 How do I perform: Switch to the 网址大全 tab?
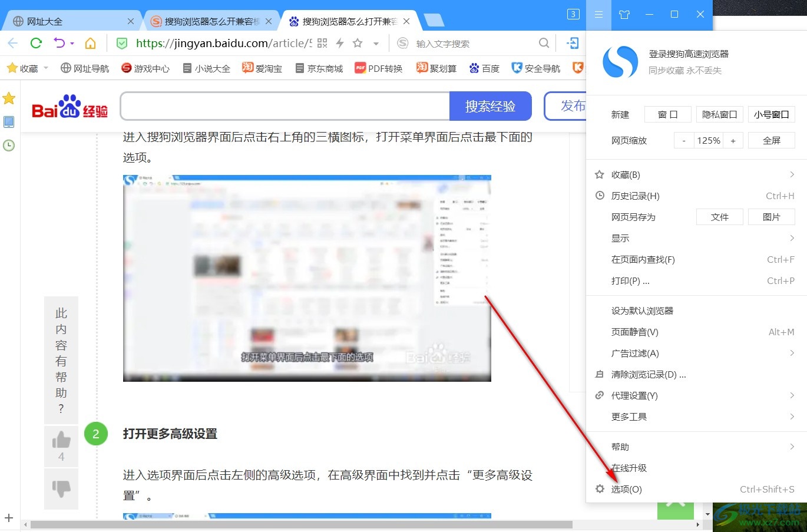pyautogui.click(x=72, y=21)
